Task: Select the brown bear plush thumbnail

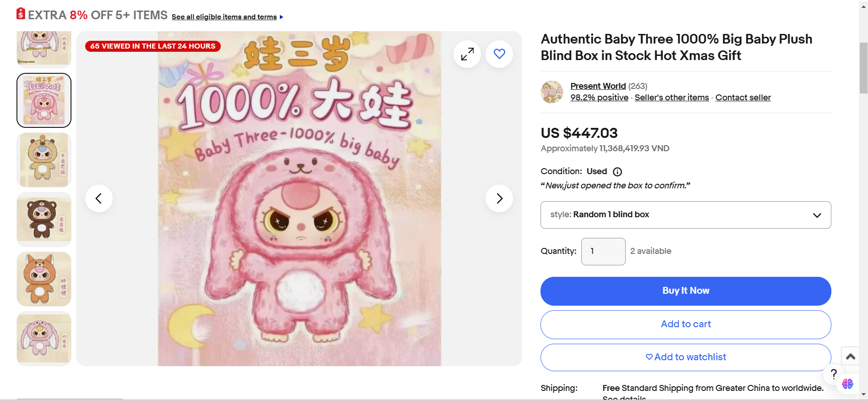Action: pos(44,220)
